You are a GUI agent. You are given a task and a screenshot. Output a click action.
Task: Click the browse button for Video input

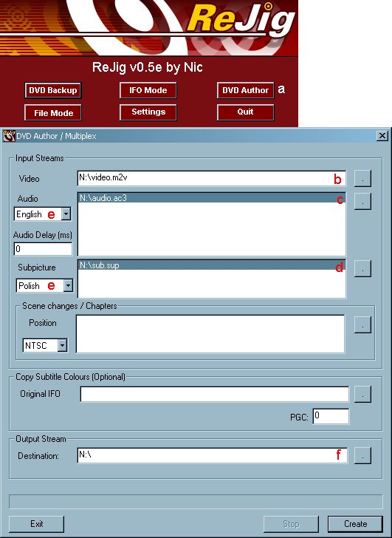362,178
